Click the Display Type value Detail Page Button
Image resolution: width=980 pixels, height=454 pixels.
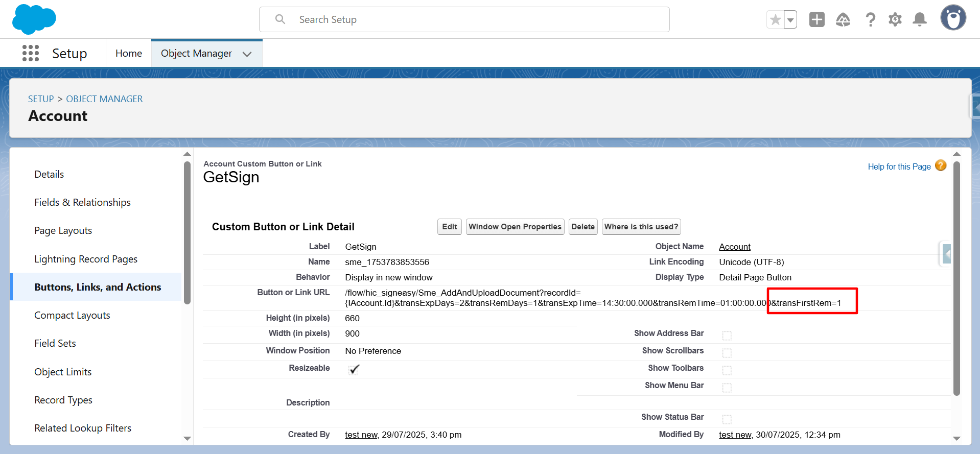tap(755, 277)
